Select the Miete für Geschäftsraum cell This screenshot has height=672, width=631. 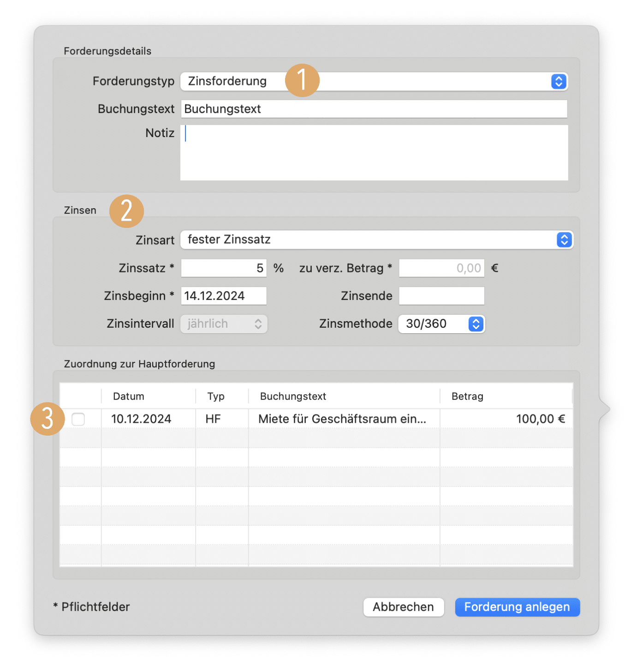[344, 419]
